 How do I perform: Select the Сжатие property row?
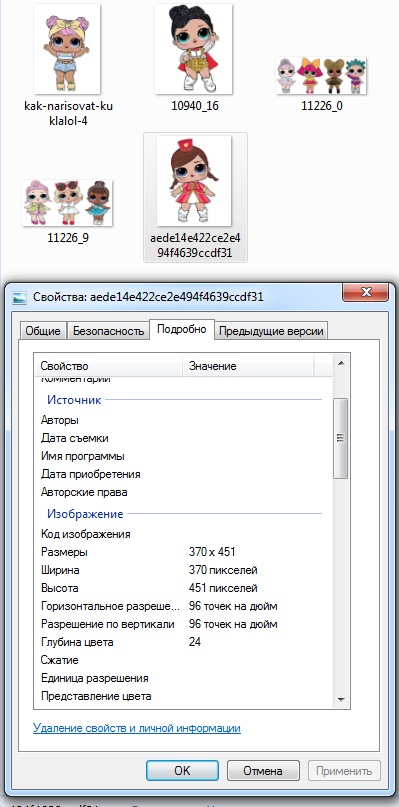[x=183, y=660]
